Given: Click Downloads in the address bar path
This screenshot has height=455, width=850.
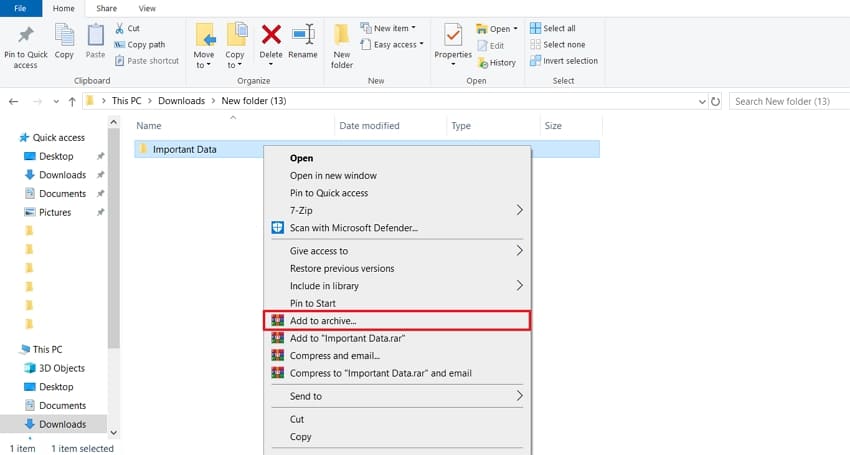Looking at the screenshot, I should coord(182,101).
